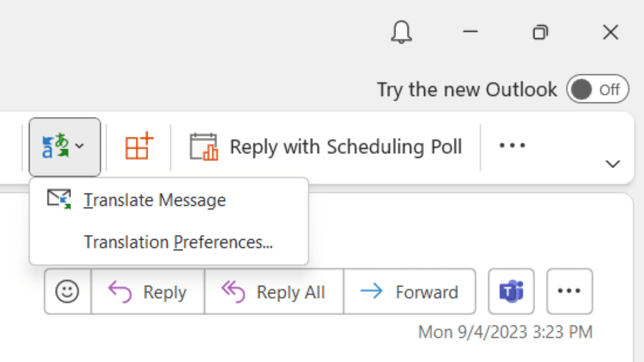Select Reply with Scheduling Poll
This screenshot has width=644, height=362.
click(326, 146)
